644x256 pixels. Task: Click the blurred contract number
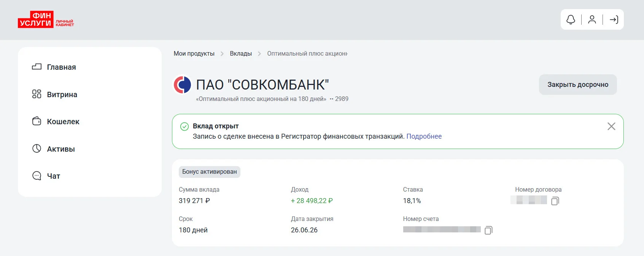[529, 200]
